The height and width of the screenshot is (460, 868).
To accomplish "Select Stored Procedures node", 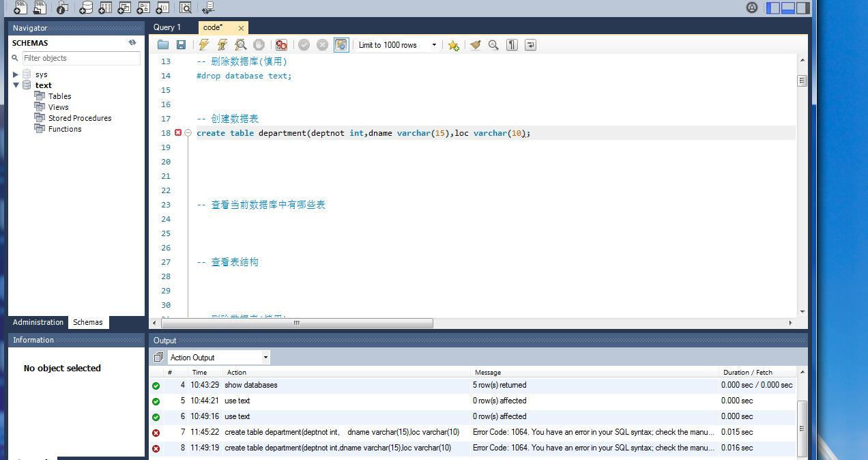I will [80, 118].
